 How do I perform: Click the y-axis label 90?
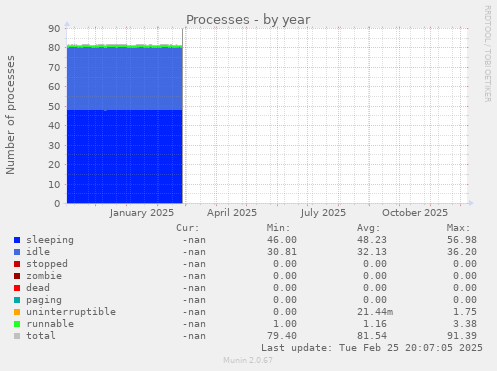click(x=54, y=28)
